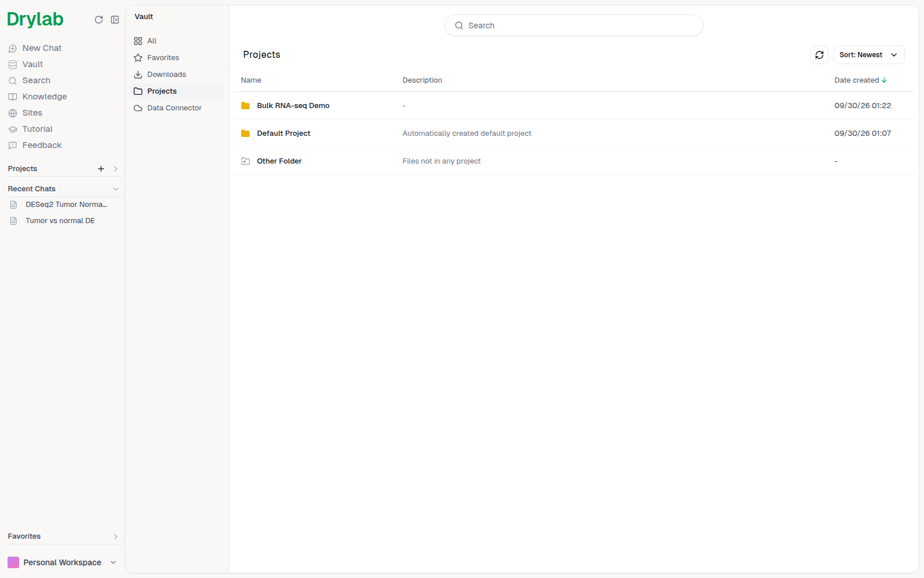Click Automatically created default project description
Image resolution: width=924 pixels, height=578 pixels.
click(467, 134)
